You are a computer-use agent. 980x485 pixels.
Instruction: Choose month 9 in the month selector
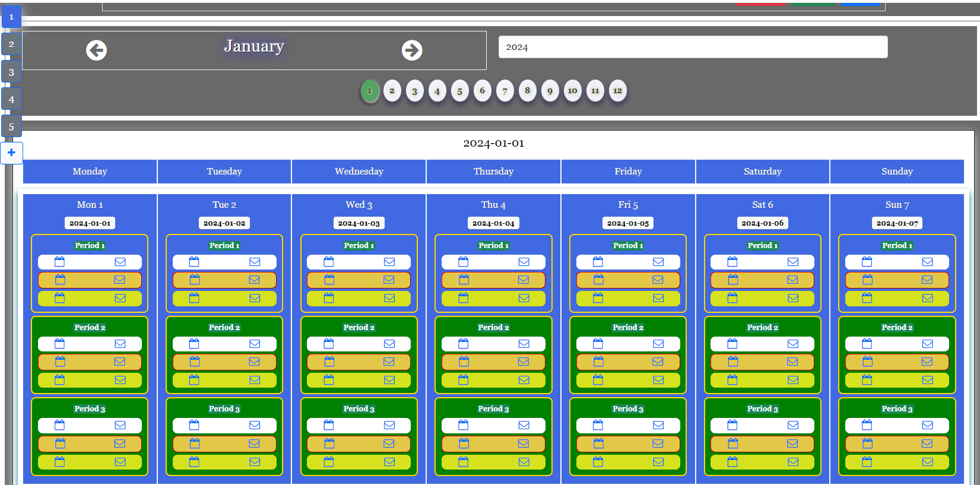tap(550, 91)
